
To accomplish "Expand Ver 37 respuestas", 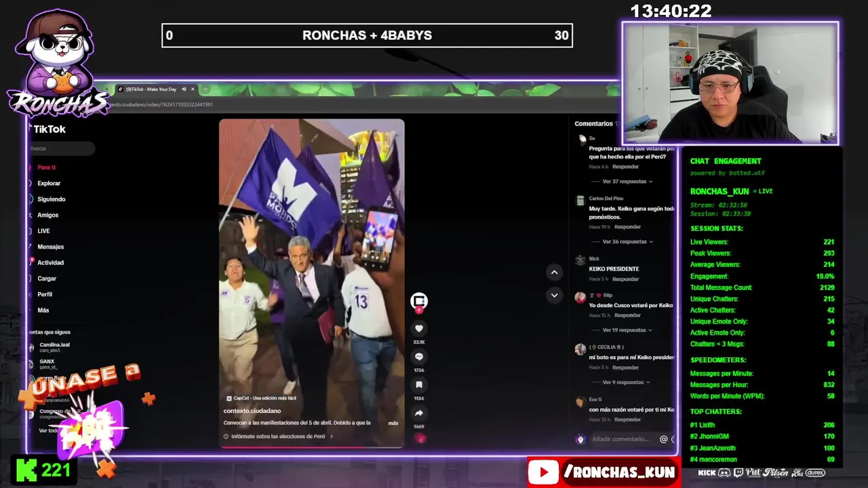I will (627, 182).
